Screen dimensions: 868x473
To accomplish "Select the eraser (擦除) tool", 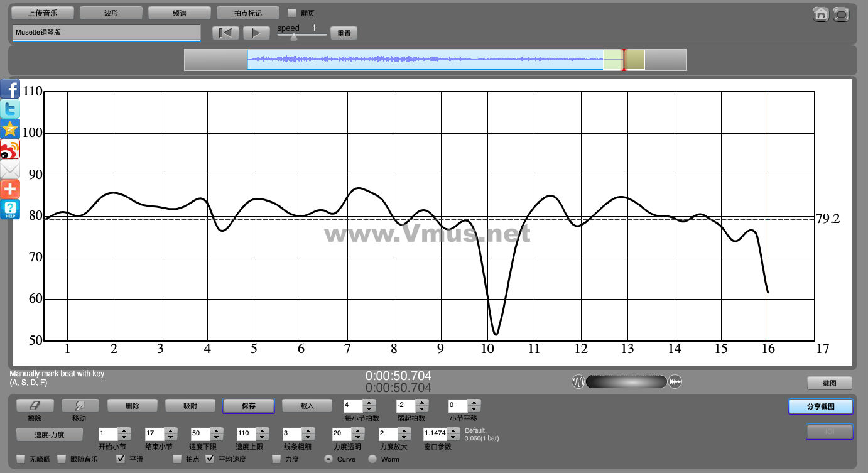I will pos(35,406).
